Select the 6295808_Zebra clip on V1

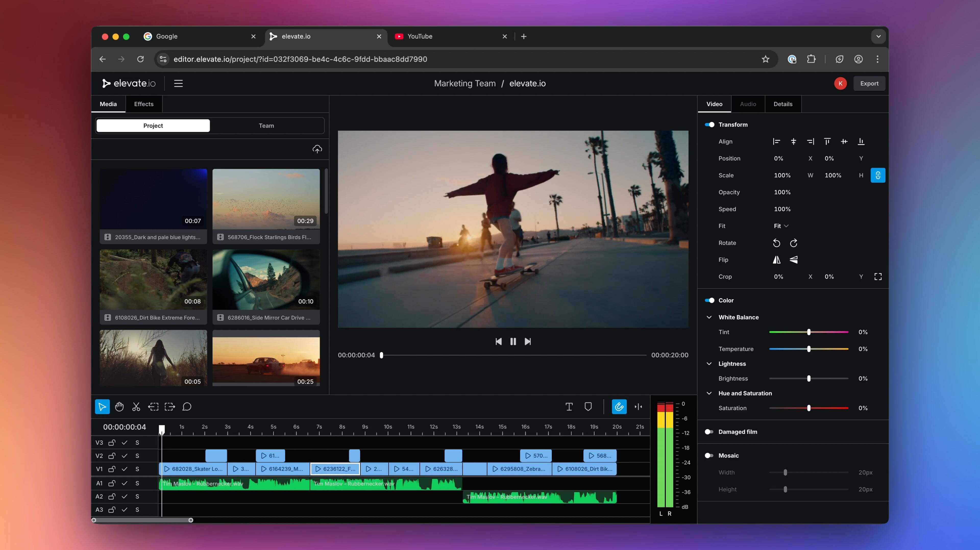[519, 469]
